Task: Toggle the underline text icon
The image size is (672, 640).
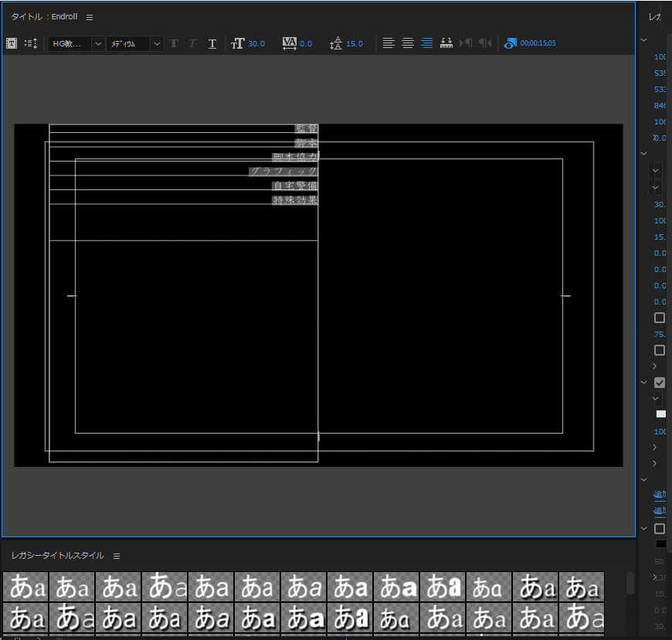Action: pos(212,43)
